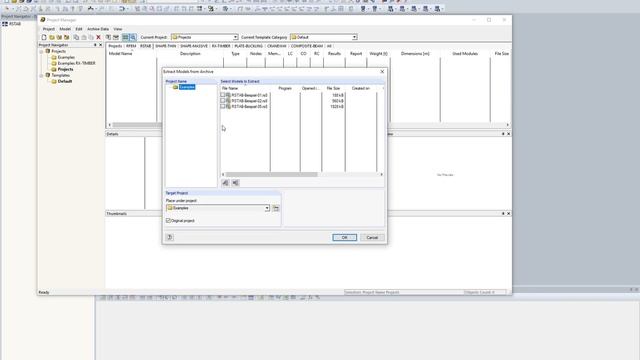Click the new folder icon beside Place under project

276,208
